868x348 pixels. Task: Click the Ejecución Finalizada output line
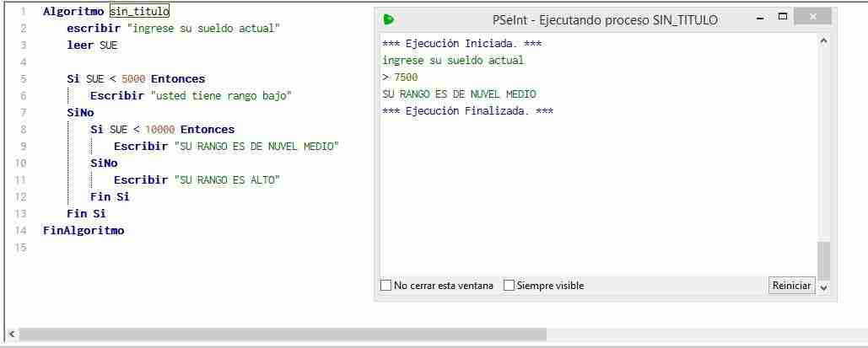[x=468, y=111]
